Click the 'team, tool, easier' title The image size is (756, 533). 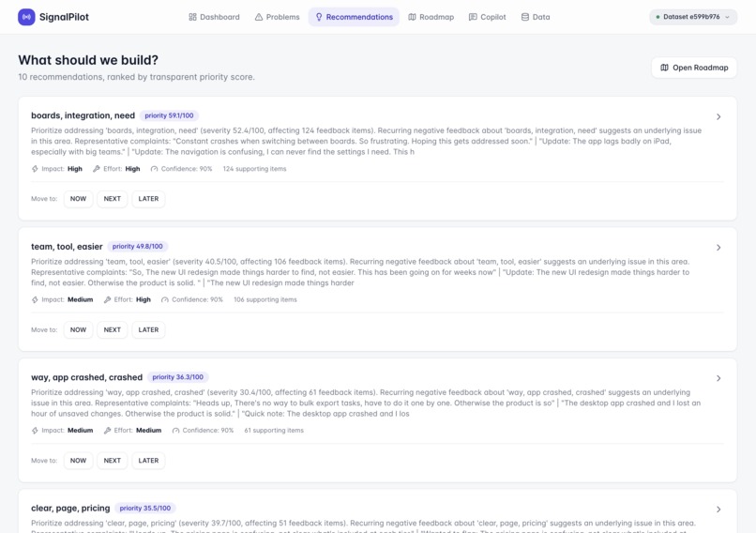pyautogui.click(x=67, y=247)
